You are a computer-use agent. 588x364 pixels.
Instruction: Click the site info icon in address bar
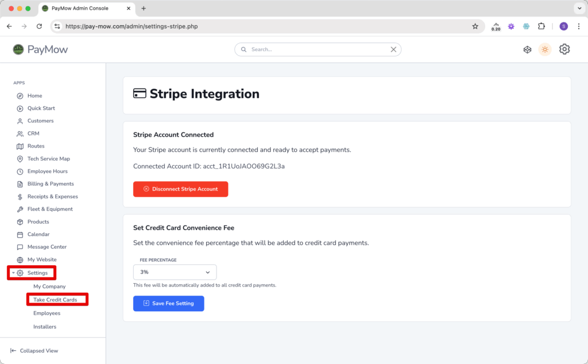(x=57, y=26)
